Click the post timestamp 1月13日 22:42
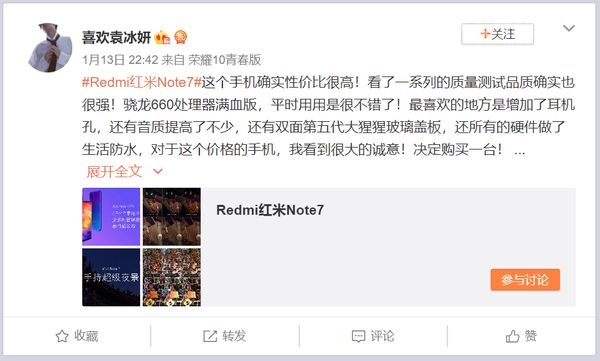 [x=120, y=60]
